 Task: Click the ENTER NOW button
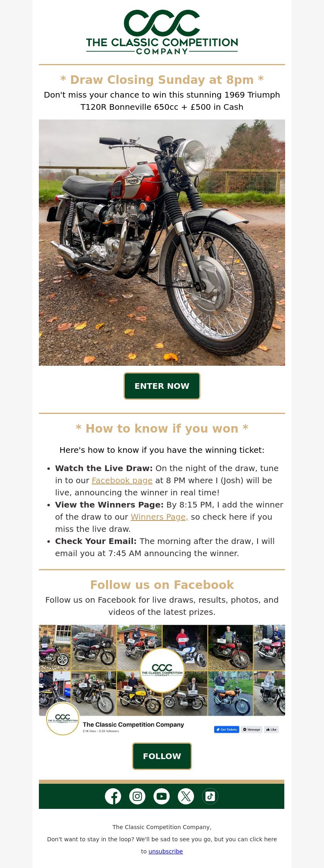point(162,386)
